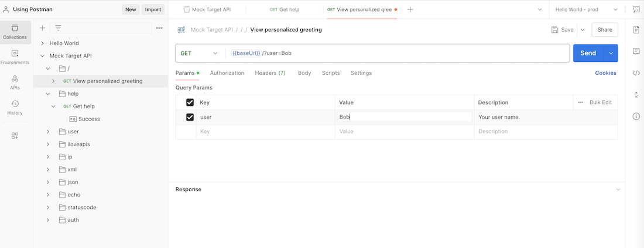644x248 pixels.
Task: Open the code snippet icon in right sidebar
Action: [x=636, y=73]
